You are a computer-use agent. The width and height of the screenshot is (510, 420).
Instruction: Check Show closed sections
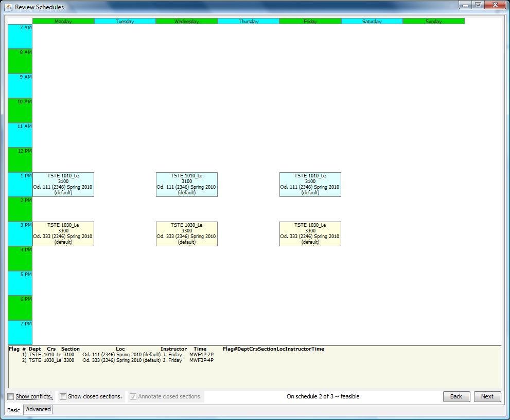click(63, 396)
